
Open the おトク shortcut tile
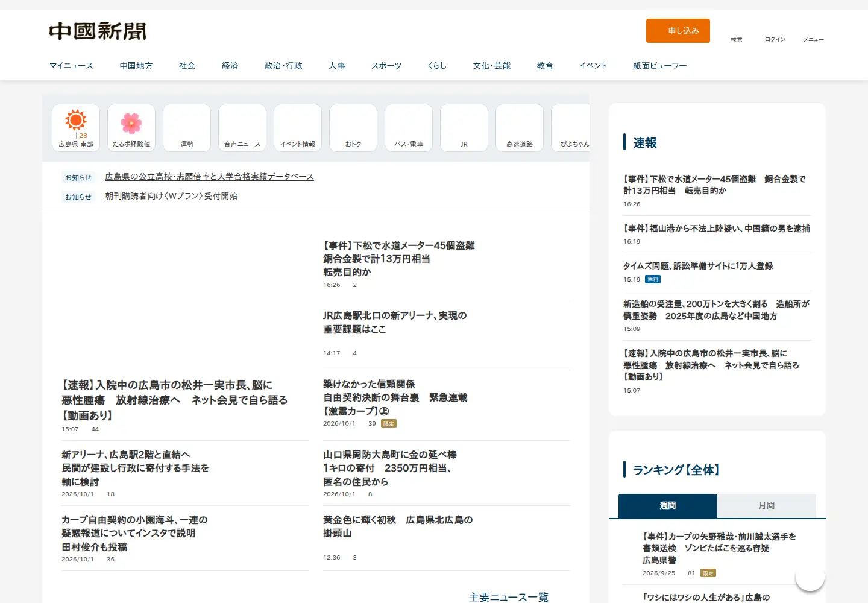[x=353, y=128]
